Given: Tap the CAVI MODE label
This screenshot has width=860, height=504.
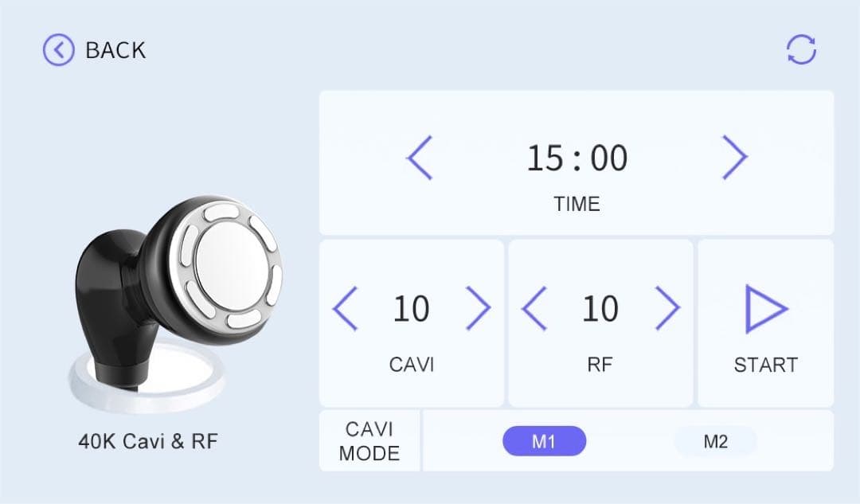Looking at the screenshot, I should coord(369,442).
